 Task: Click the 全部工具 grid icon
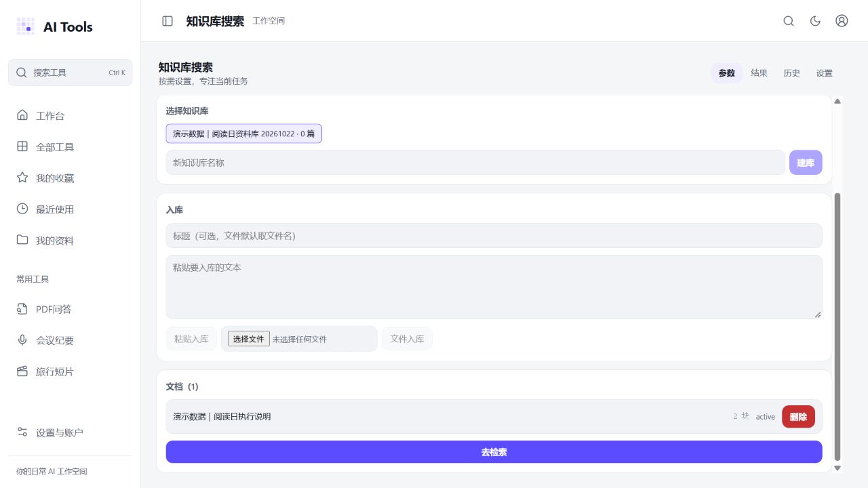[22, 146]
